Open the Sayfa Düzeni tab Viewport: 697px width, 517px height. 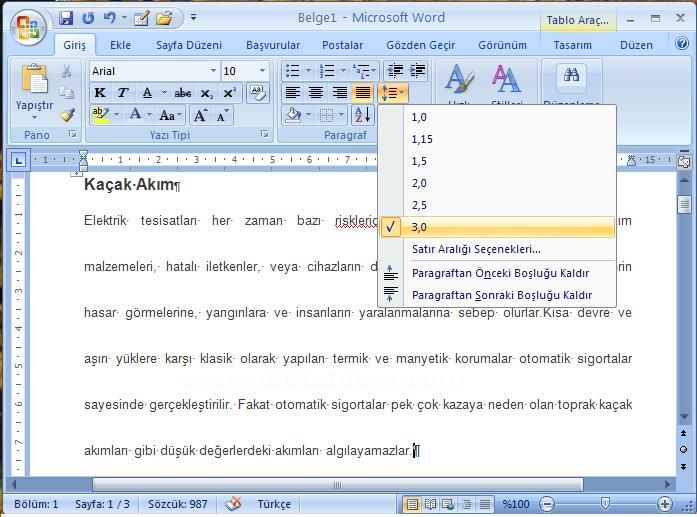189,45
